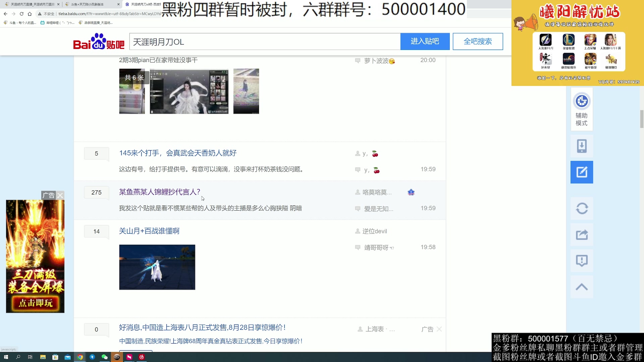644x362 pixels.
Task: Click the 进入贴吧 button
Action: tap(425, 41)
